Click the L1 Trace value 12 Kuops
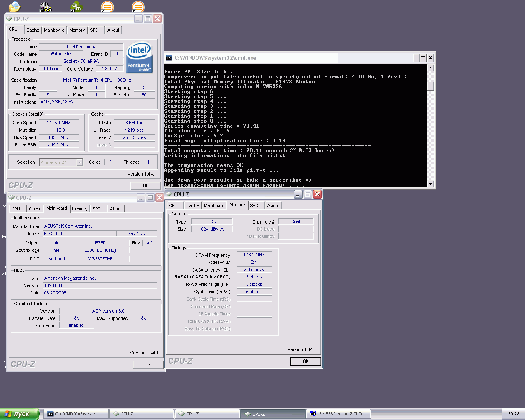Screen dimensions: 525x420 [135, 130]
